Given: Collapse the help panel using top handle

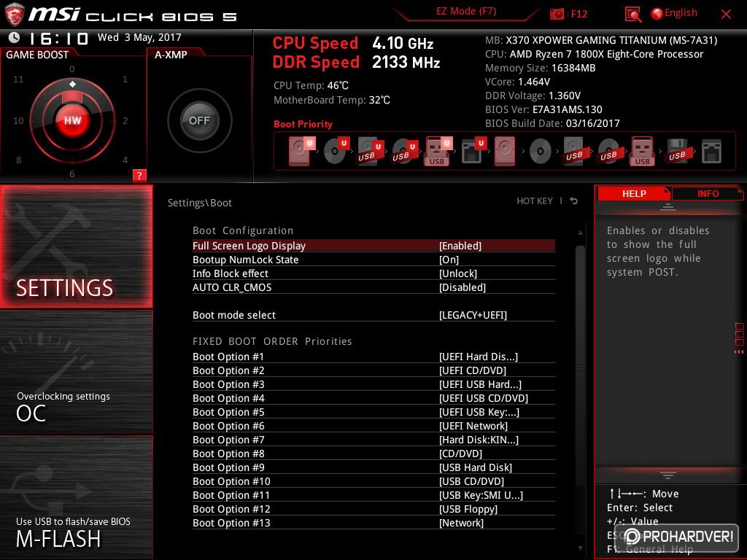Looking at the screenshot, I should [668, 206].
